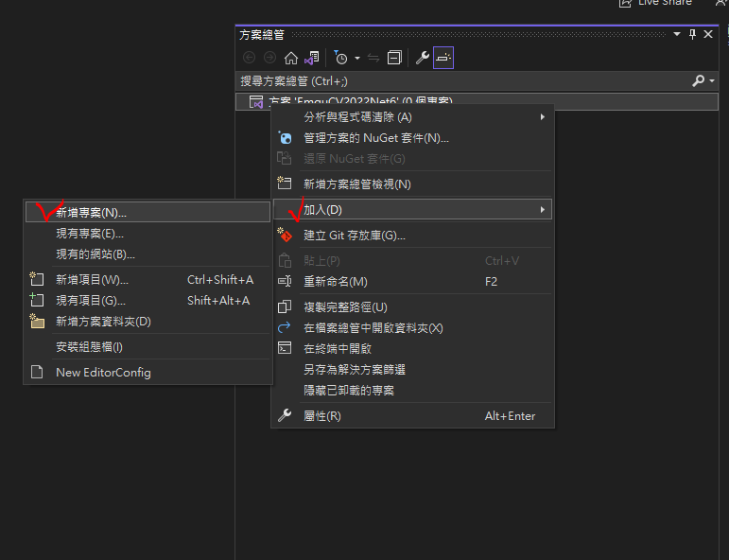
Task: Select 重新命名(M) from context menu
Action: point(413,282)
